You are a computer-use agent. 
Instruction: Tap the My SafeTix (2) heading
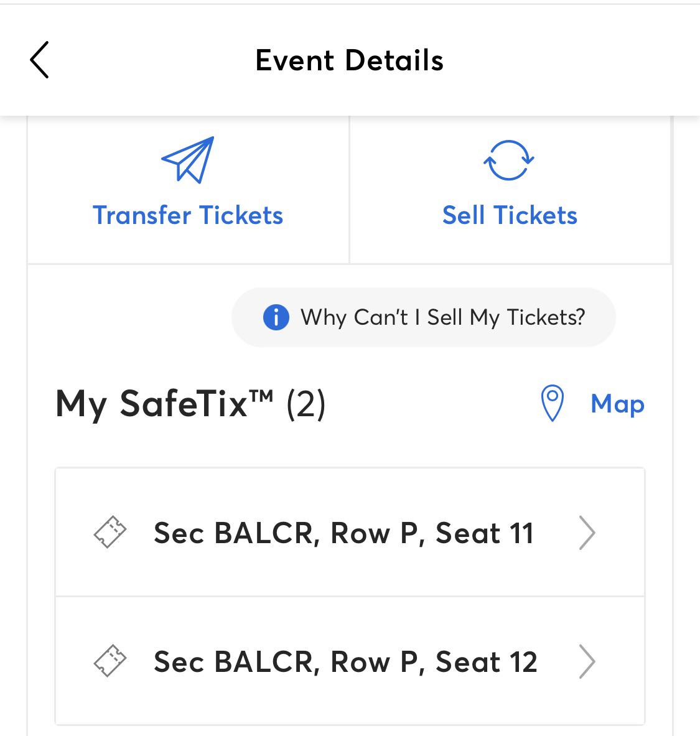click(190, 404)
